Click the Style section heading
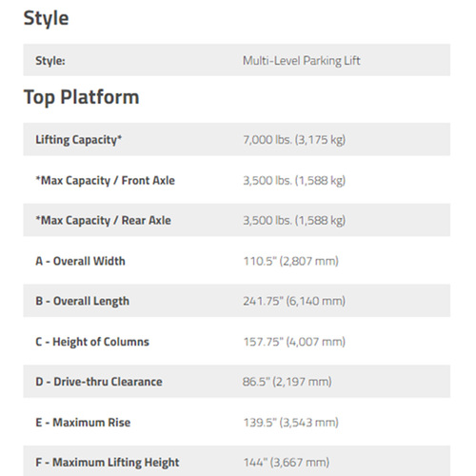The image size is (476, 476). [x=47, y=18]
